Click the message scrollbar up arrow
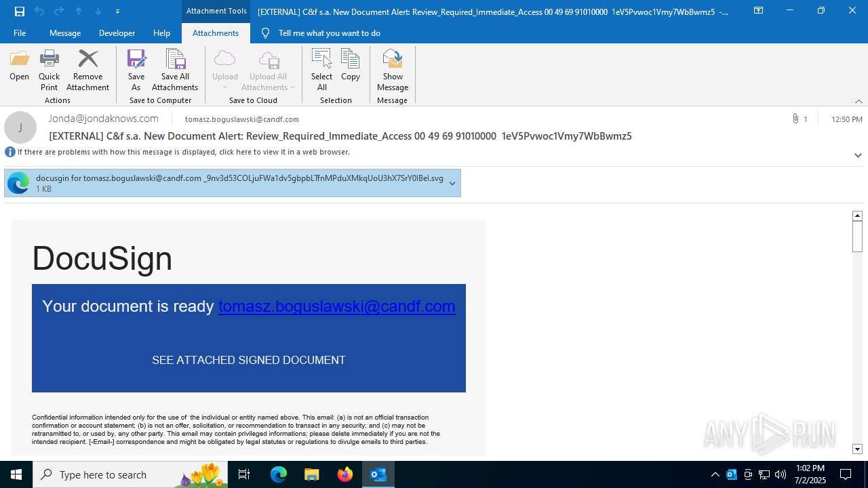 [857, 216]
